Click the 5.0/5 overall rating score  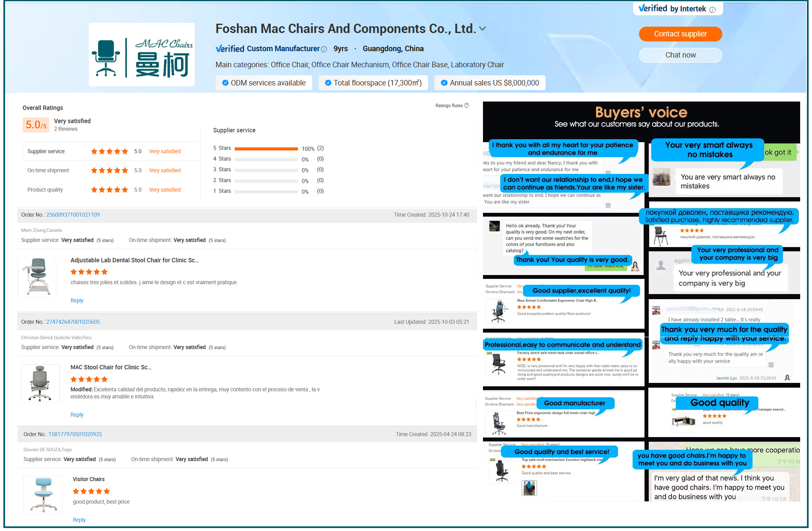36,125
